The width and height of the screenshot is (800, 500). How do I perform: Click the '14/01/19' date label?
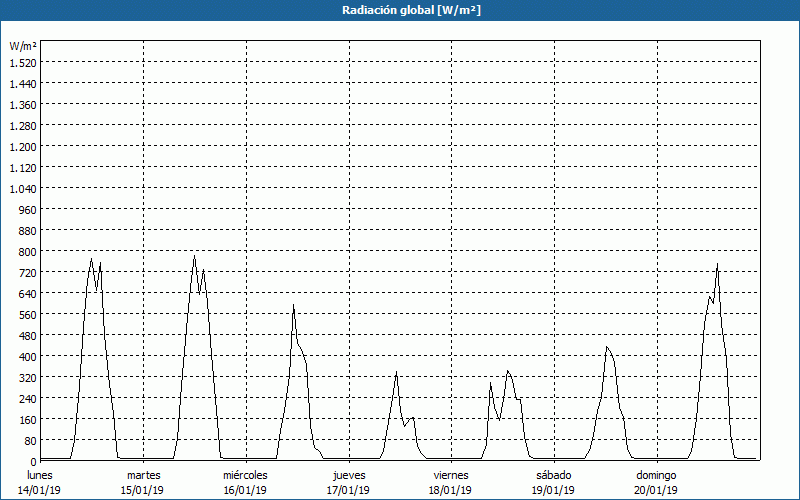[39, 490]
